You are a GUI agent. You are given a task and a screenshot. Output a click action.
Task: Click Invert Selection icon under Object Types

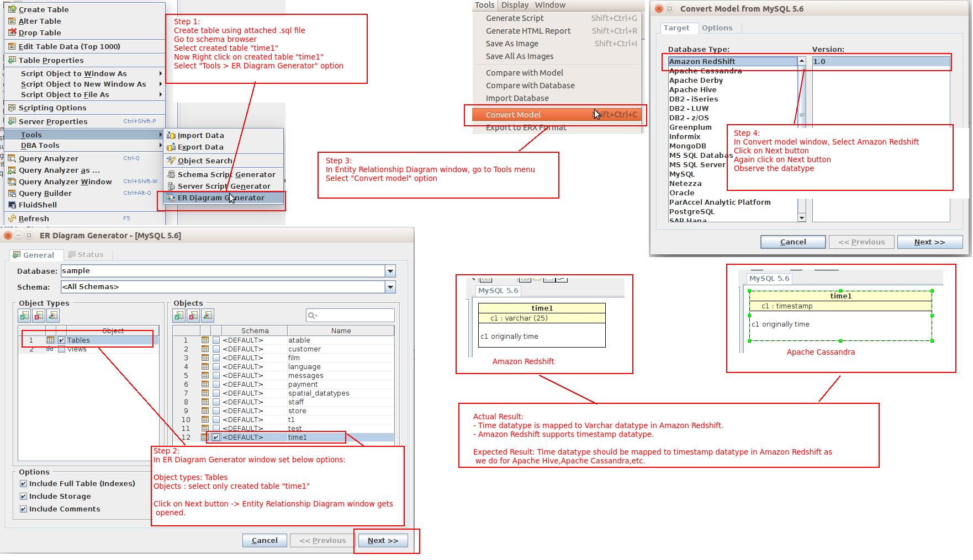[53, 316]
